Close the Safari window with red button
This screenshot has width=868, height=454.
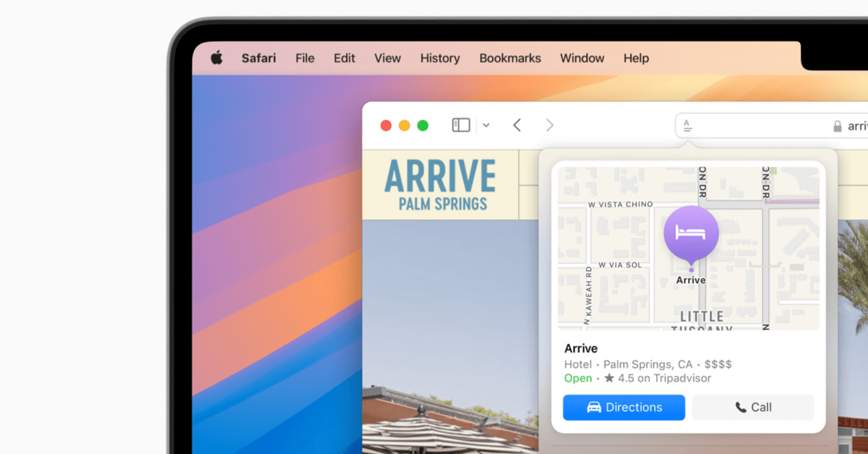[x=386, y=125]
